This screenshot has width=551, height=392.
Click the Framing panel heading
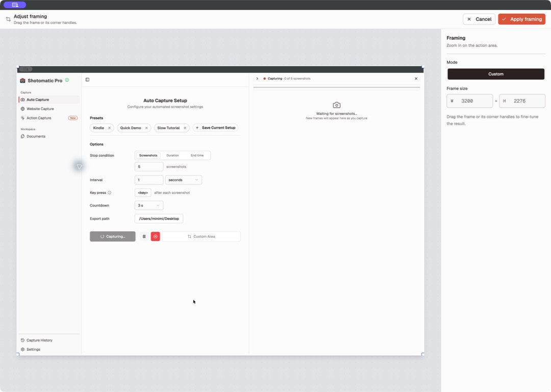456,38
